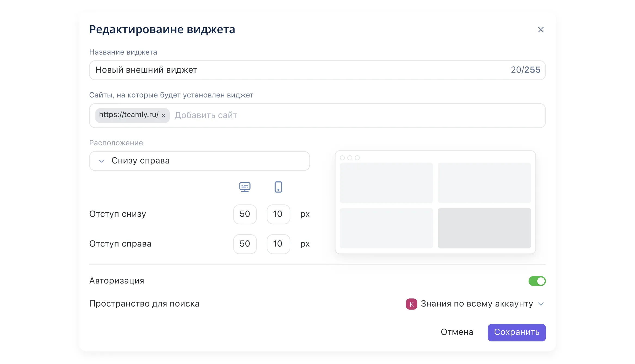Toggle the Авторизация switch off
This screenshot has height=364, width=635.
click(x=537, y=281)
